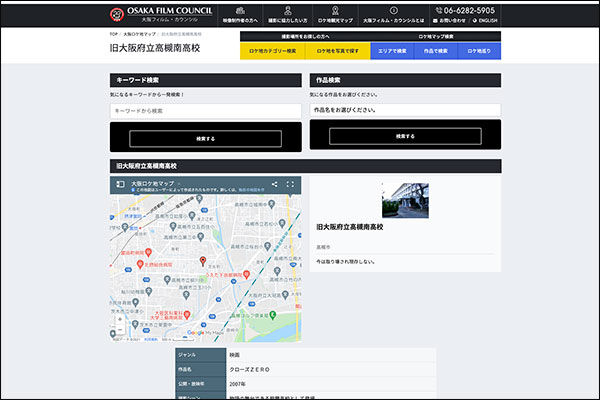Image resolution: width=600 pixels, height=400 pixels.
Task: Toggle the map sidebar panel icon
Action: click(120, 184)
